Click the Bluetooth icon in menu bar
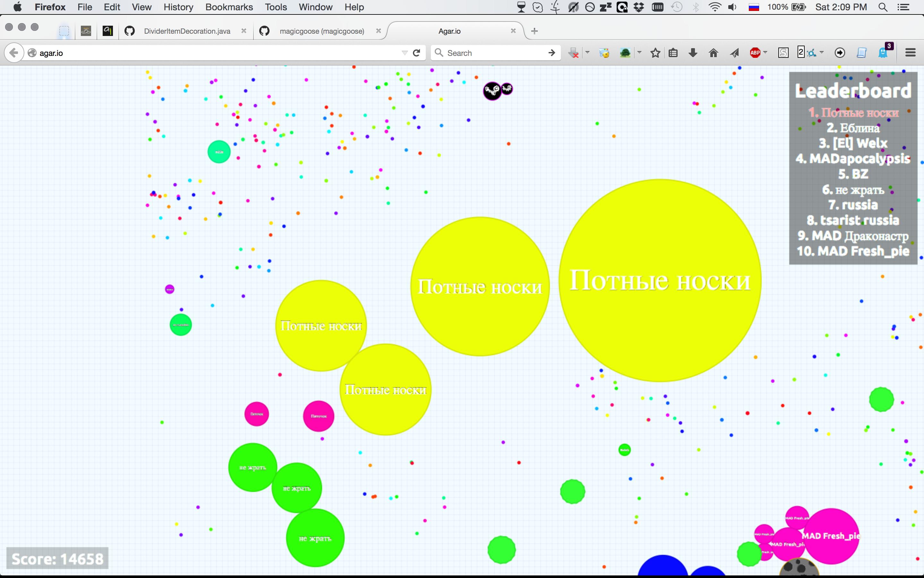The width and height of the screenshot is (924, 578). (696, 7)
